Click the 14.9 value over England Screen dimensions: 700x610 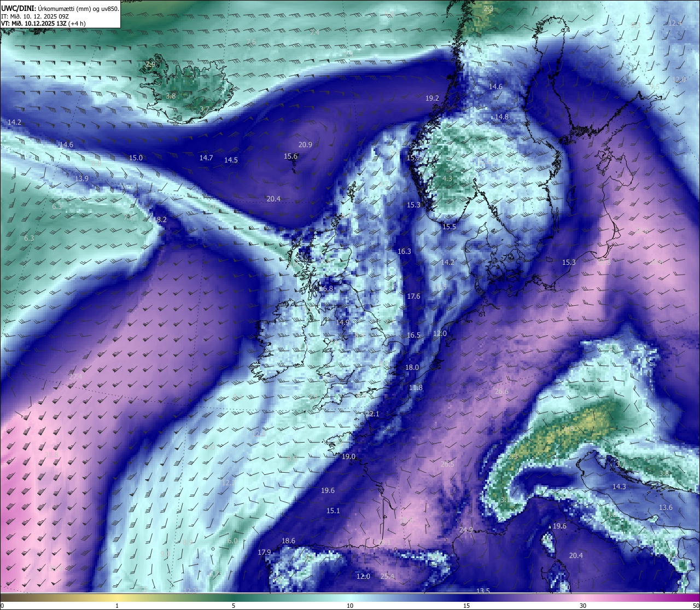[342, 323]
